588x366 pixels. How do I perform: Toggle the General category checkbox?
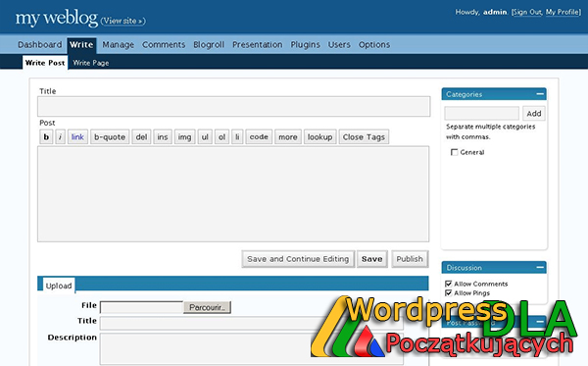click(454, 152)
